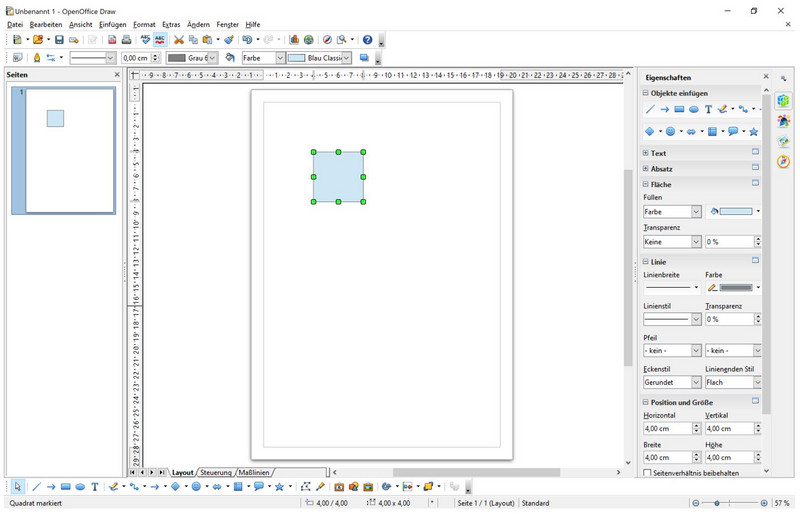Select the Ellipse tool in bottom toolbar
The image size is (800, 514).
click(x=80, y=487)
